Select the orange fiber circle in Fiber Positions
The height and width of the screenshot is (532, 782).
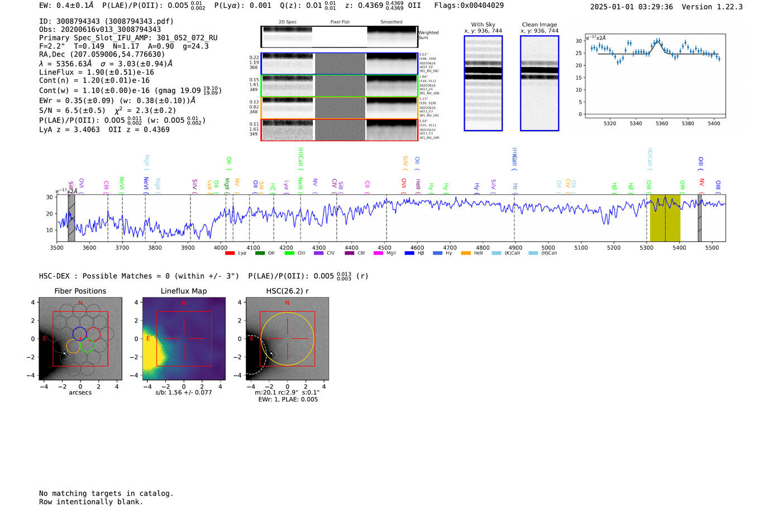(x=73, y=346)
